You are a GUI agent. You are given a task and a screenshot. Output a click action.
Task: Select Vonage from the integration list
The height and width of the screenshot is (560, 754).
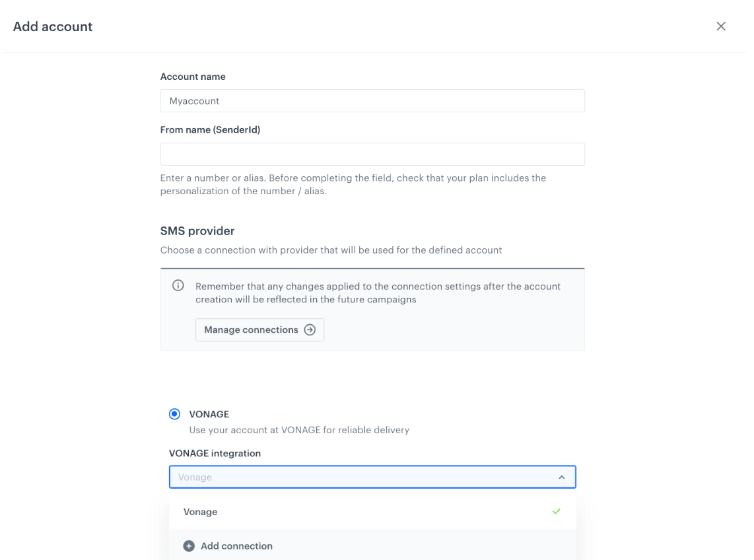tap(201, 512)
